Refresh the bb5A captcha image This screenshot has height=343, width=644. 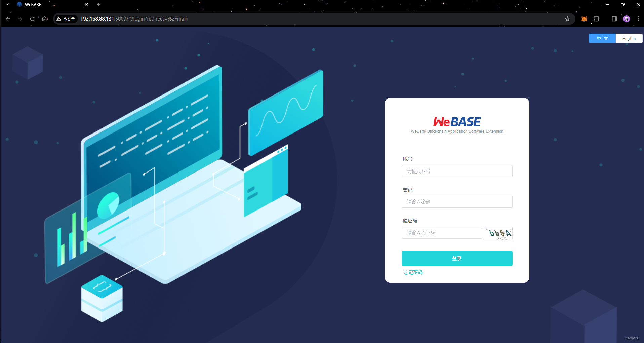(498, 233)
